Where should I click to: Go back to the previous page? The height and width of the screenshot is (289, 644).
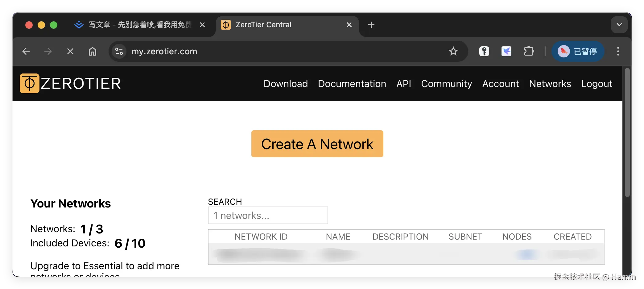[26, 51]
